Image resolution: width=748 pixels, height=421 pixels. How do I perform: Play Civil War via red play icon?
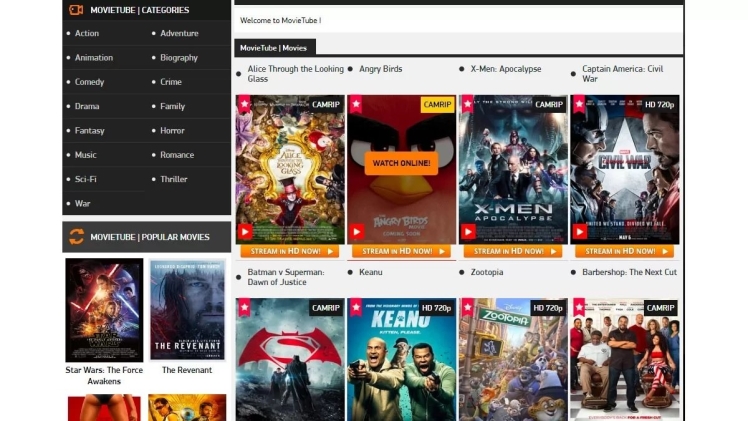coord(580,232)
